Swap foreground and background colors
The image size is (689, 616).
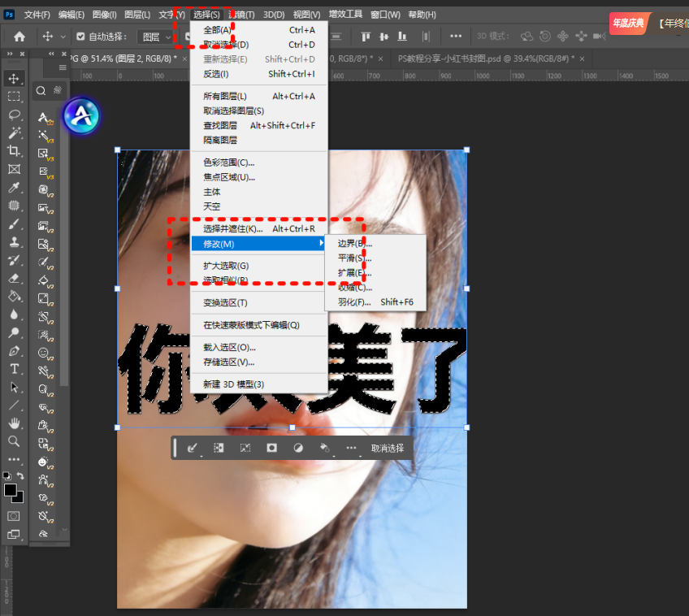[20, 476]
